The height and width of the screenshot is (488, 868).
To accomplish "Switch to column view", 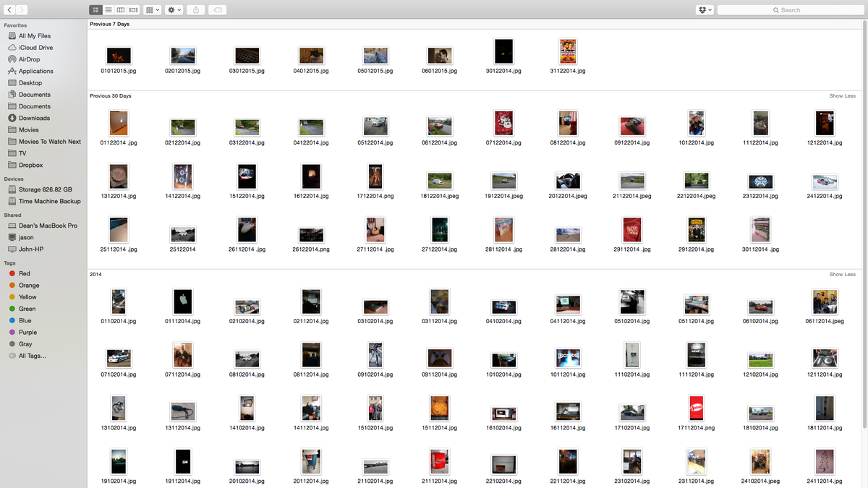I will pyautogui.click(x=120, y=10).
